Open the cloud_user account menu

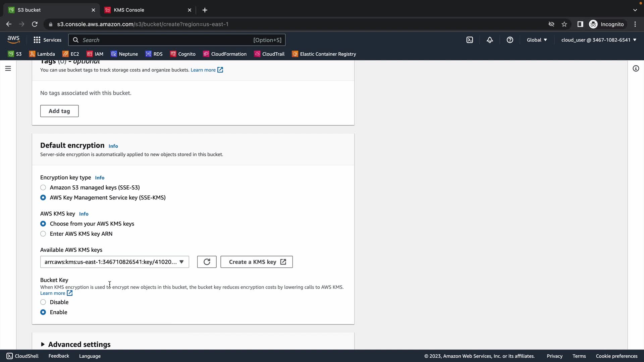[x=598, y=40]
